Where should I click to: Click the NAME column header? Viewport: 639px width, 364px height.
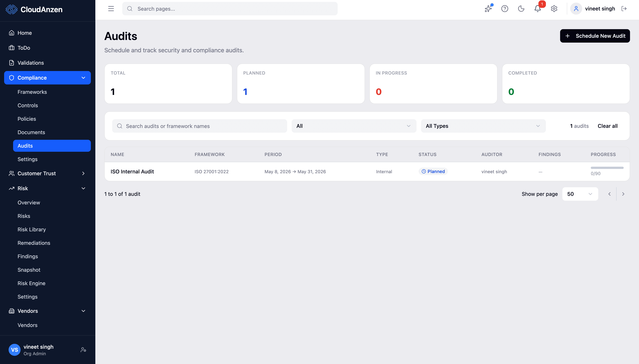tap(117, 155)
